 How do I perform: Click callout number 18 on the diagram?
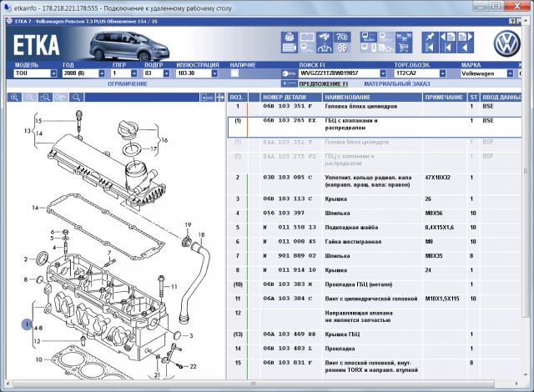[201, 235]
